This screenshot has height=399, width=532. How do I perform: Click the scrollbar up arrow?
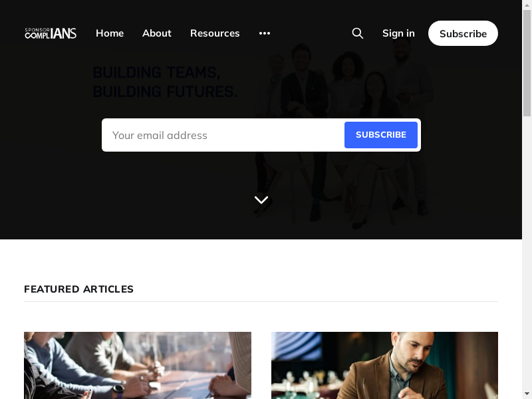[x=527, y=5]
